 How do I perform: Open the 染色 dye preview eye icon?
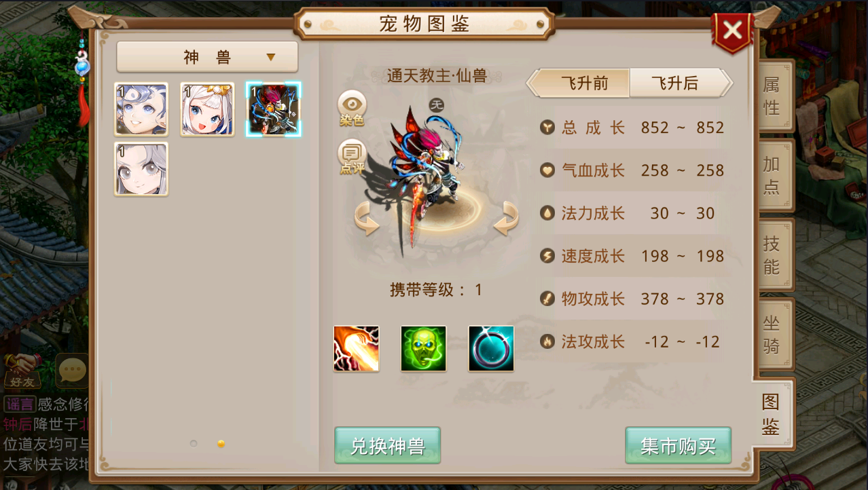pyautogui.click(x=352, y=107)
